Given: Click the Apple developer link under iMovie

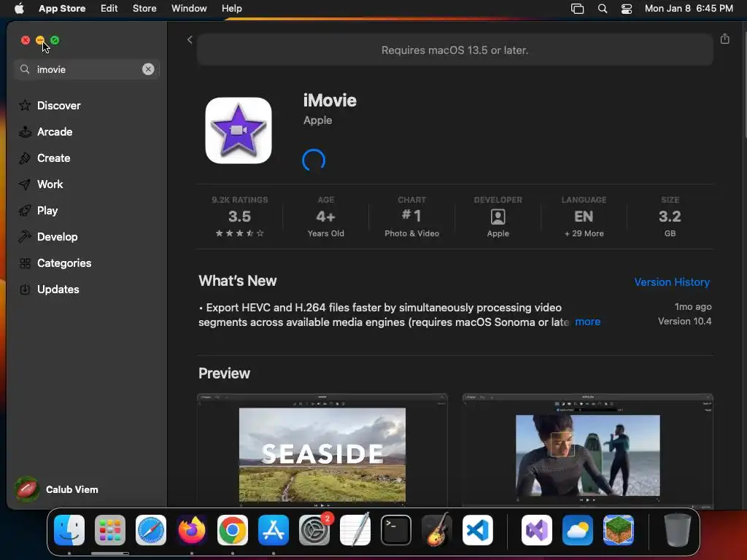Looking at the screenshot, I should 317,120.
